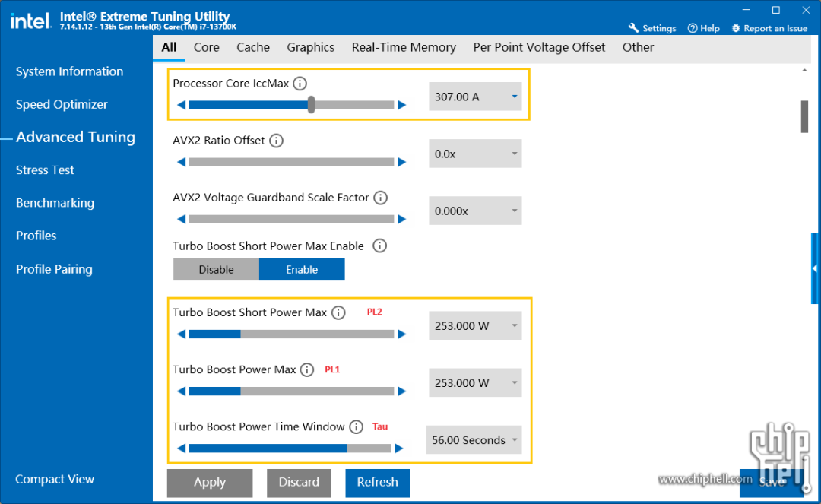Screen dimensions: 821x504
Task: Click the Turbo Boost Power Time Window slider
Action: (x=290, y=449)
